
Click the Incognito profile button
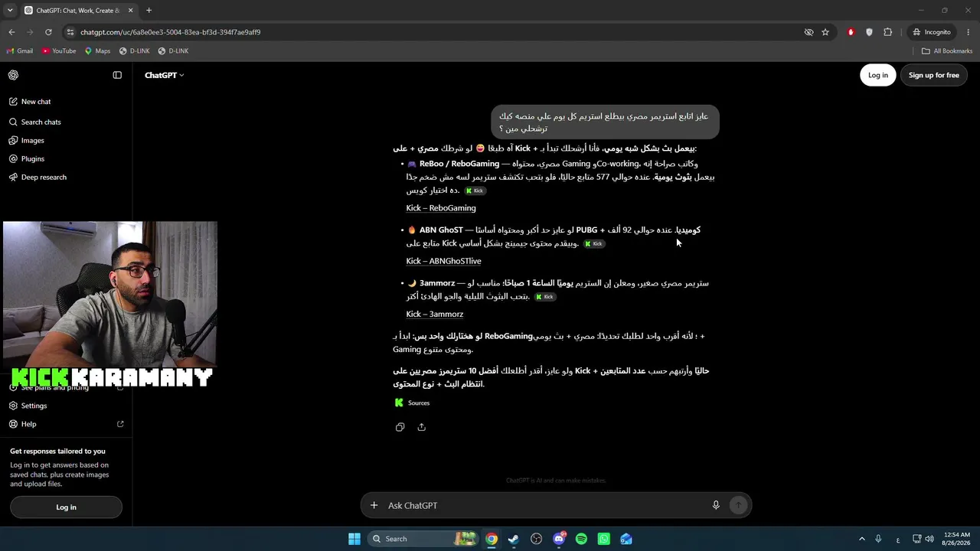tap(932, 32)
